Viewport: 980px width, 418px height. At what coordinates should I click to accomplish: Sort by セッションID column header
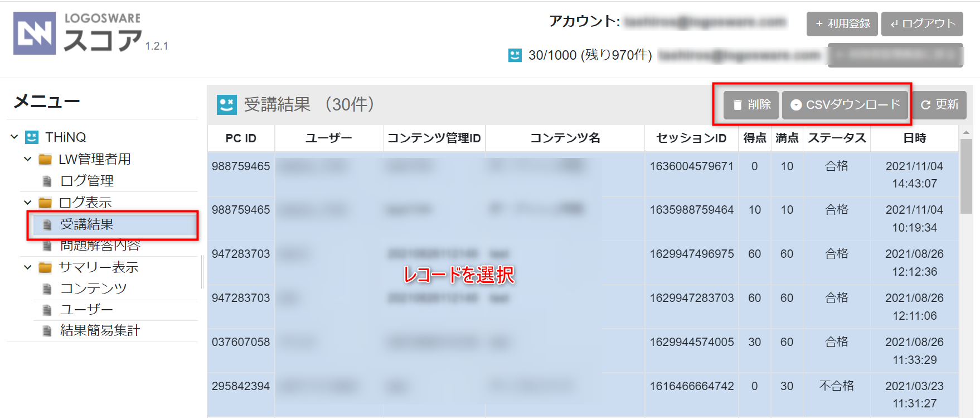[691, 138]
